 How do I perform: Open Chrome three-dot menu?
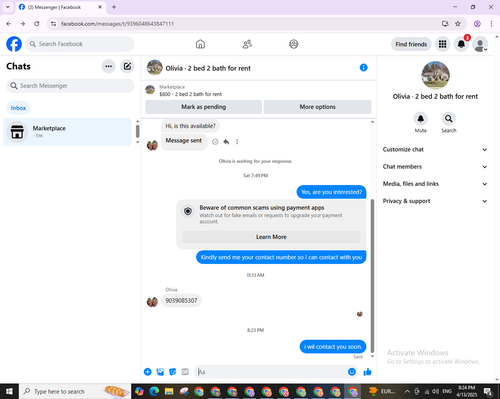(491, 24)
